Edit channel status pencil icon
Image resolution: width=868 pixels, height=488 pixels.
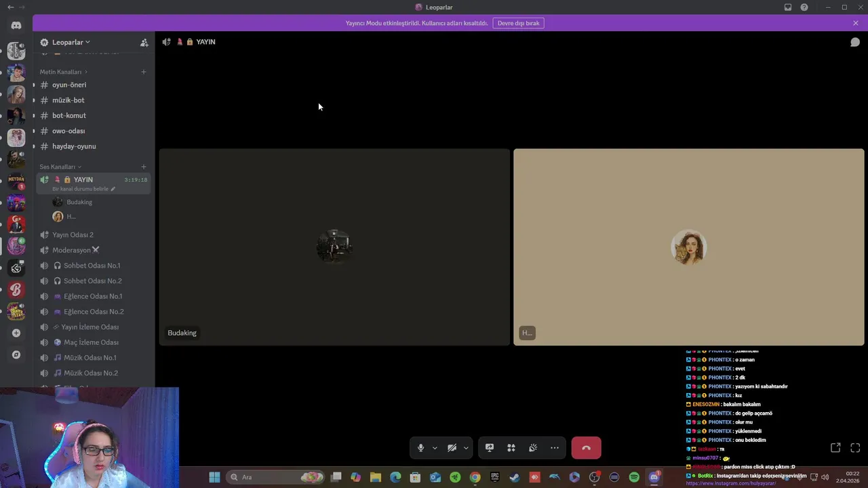pos(113,189)
